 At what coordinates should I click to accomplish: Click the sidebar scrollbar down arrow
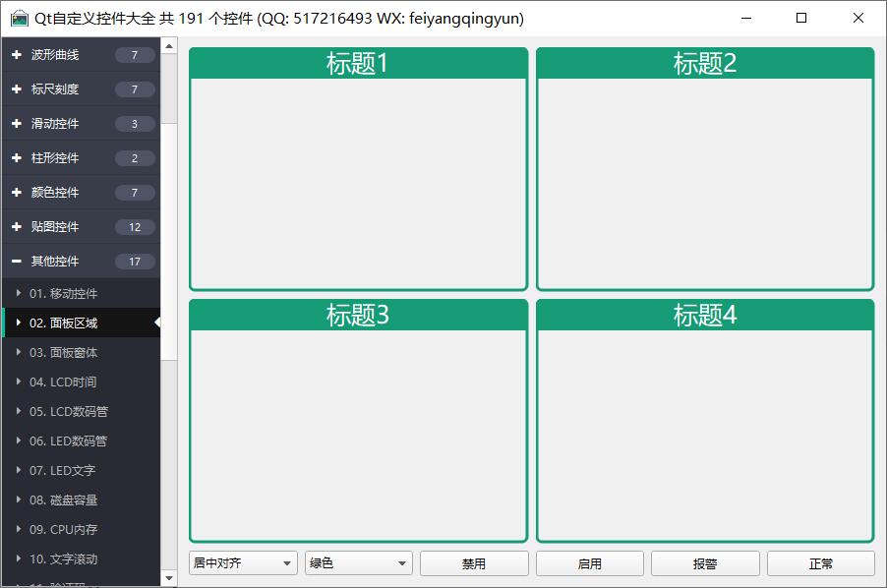click(x=169, y=579)
